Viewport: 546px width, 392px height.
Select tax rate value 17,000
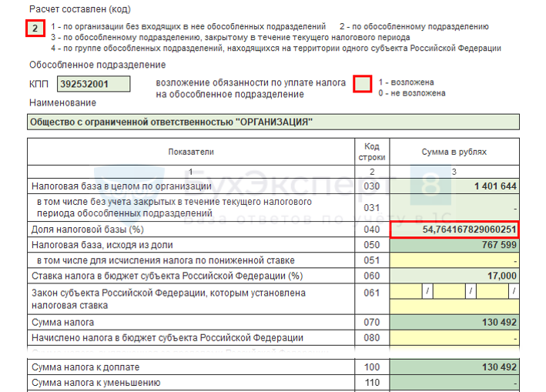click(x=454, y=276)
